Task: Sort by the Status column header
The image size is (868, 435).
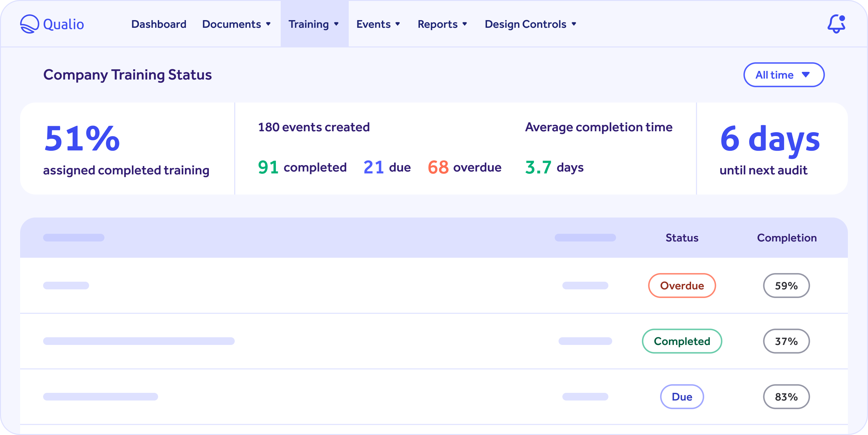Action: click(682, 238)
